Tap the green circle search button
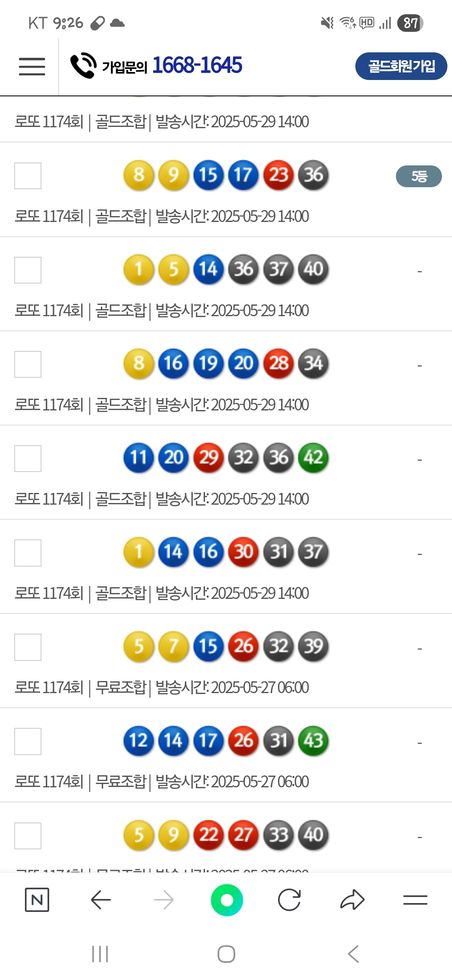The height and width of the screenshot is (980, 452). coord(227,900)
